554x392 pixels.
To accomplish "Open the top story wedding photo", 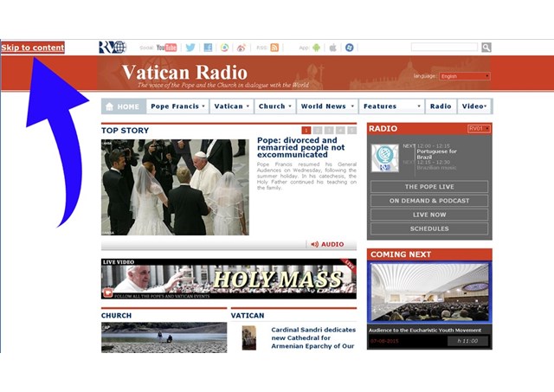I will pos(175,187).
